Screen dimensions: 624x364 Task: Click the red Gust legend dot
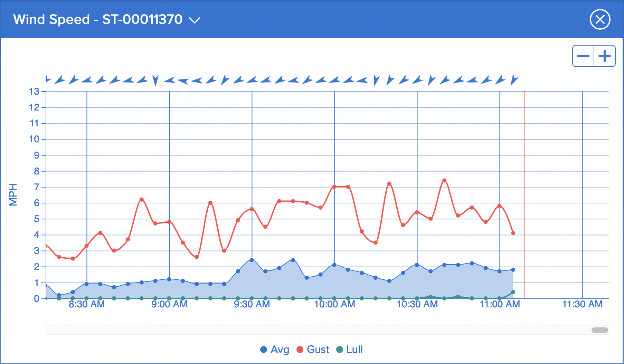point(300,349)
